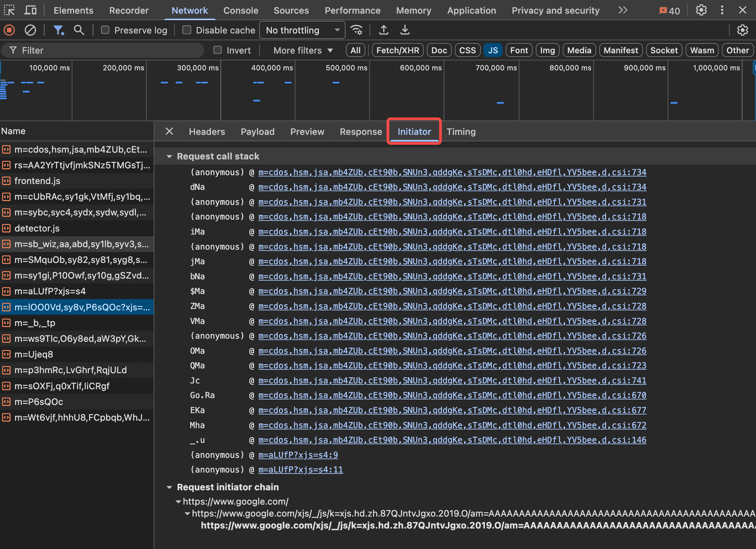This screenshot has height=549, width=756.
Task: Enable Preserve log
Action: click(x=105, y=30)
